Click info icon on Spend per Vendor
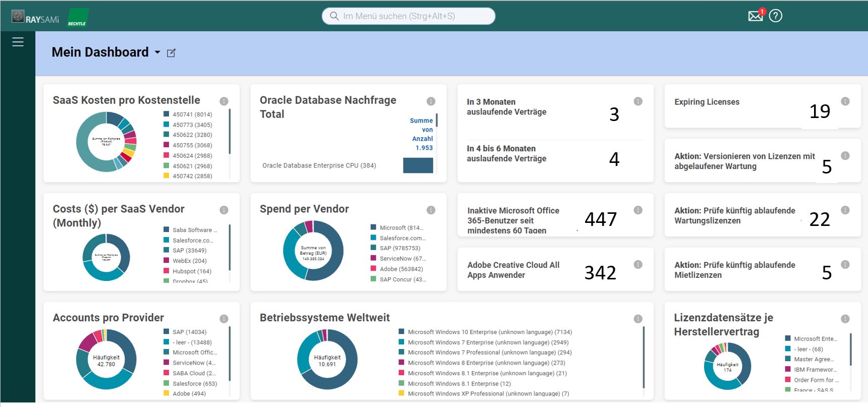The height and width of the screenshot is (407, 868). tap(431, 210)
